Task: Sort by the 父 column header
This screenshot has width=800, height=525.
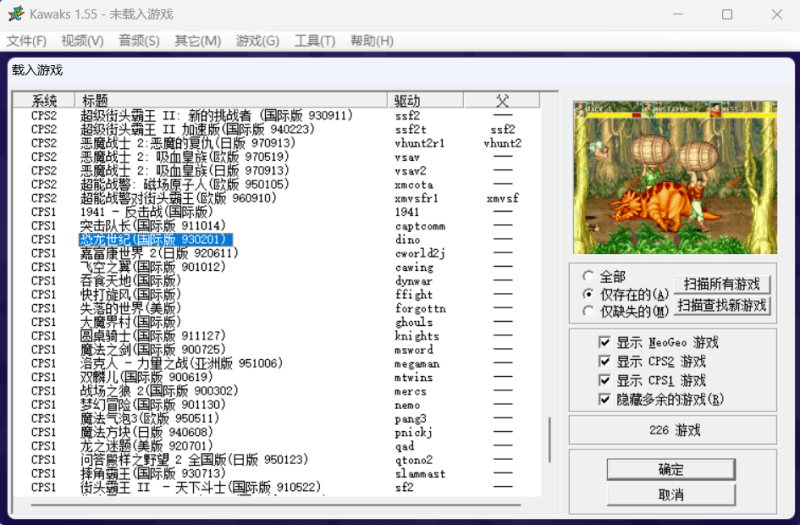Action: click(x=502, y=101)
